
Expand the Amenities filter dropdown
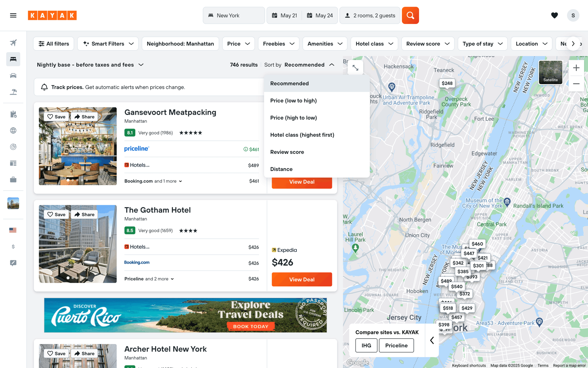point(325,44)
